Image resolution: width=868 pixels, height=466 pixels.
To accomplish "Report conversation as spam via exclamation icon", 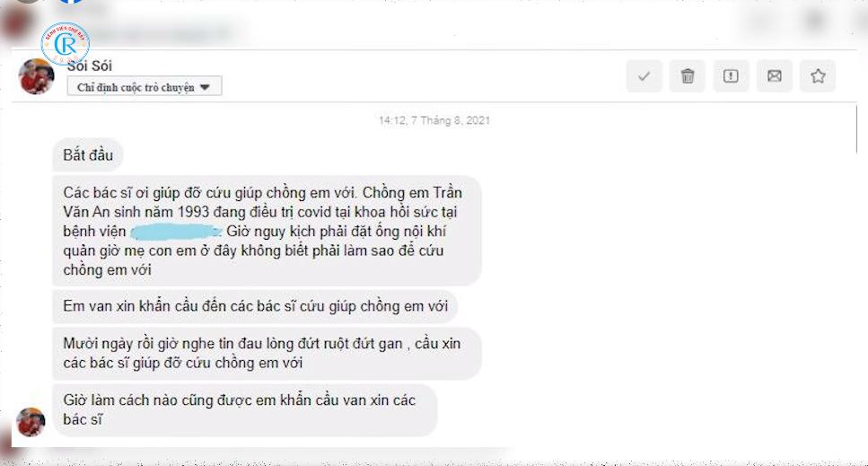I will (731, 75).
